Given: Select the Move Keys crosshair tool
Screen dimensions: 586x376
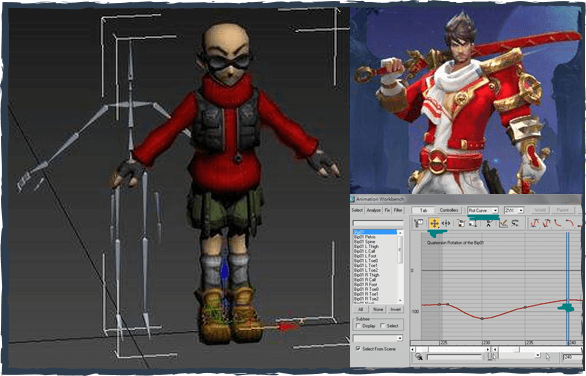Looking at the screenshot, I should click(x=434, y=224).
